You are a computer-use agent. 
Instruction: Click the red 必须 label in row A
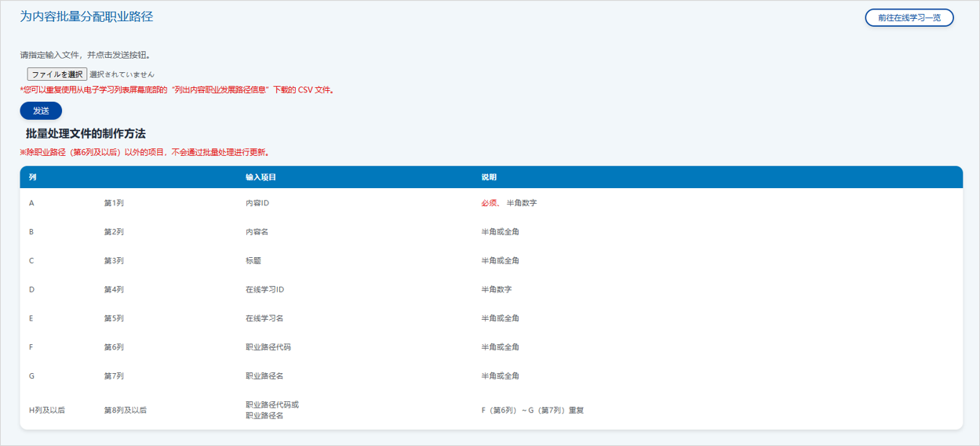click(490, 203)
